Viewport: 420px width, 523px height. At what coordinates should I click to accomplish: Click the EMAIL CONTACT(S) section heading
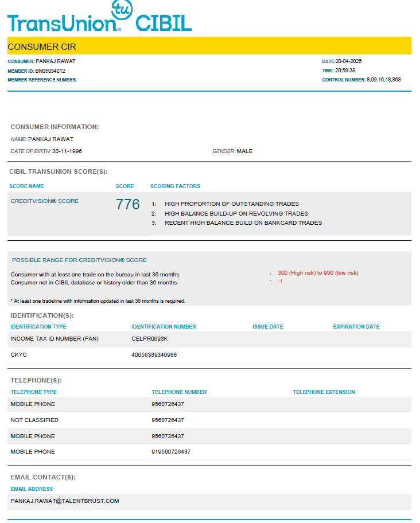click(x=43, y=477)
